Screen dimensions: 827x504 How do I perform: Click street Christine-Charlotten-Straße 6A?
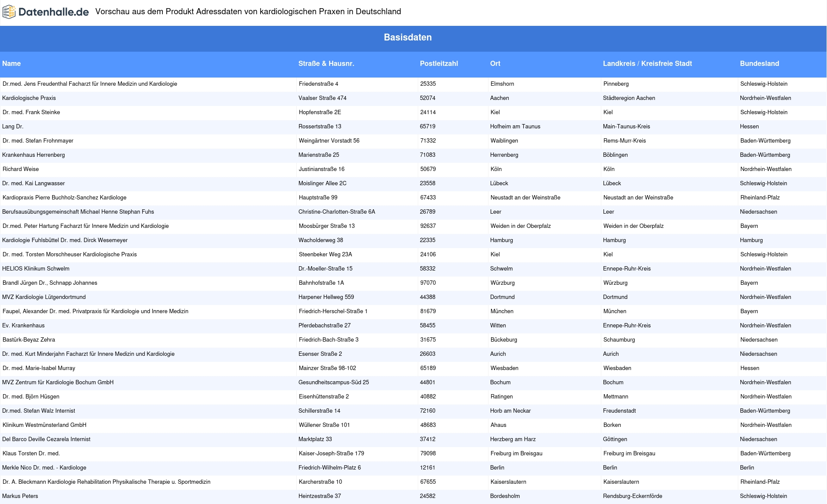336,212
